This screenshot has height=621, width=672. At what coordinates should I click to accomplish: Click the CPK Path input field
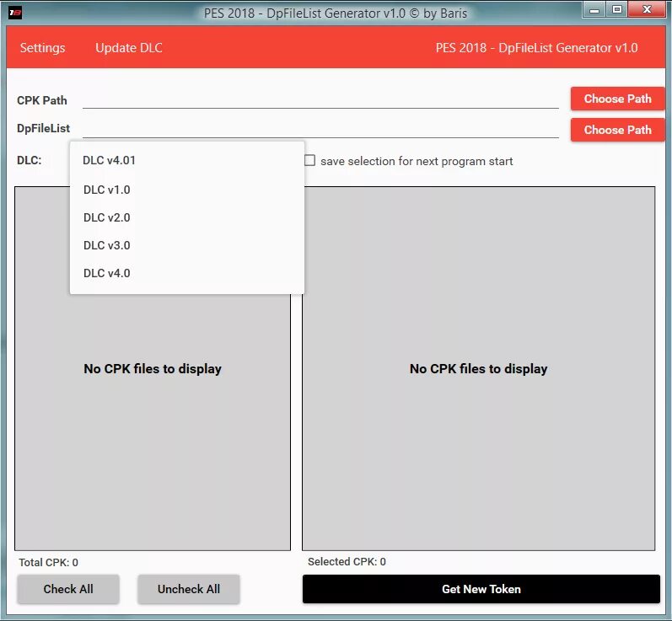click(x=320, y=99)
